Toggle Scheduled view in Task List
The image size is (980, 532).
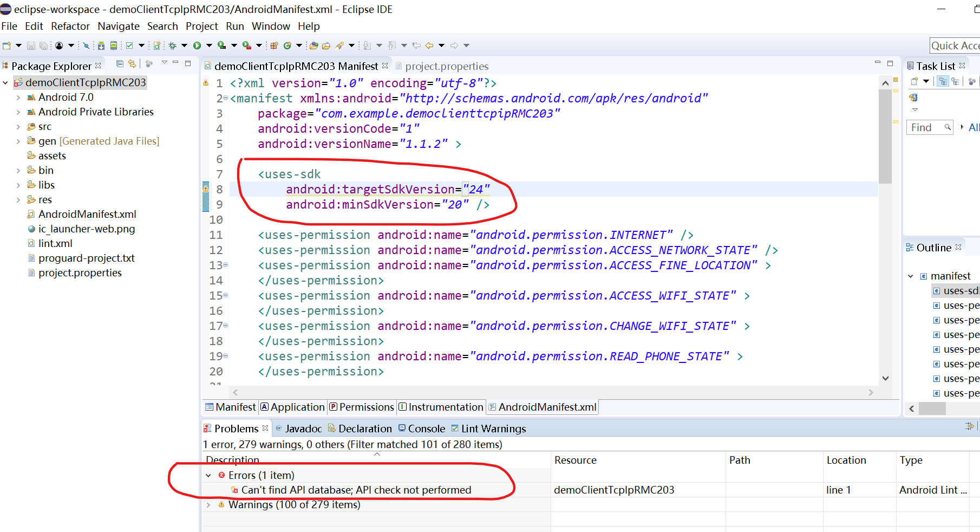tap(955, 81)
